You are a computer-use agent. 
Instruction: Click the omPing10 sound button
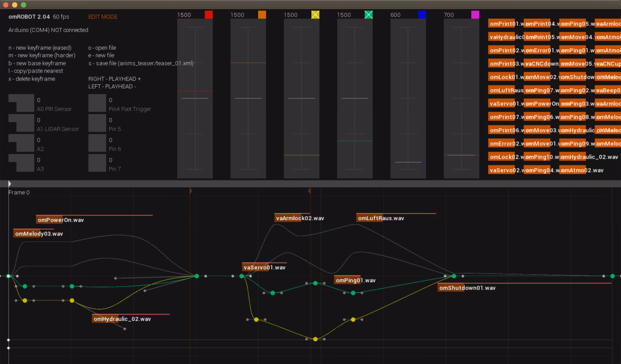click(537, 157)
